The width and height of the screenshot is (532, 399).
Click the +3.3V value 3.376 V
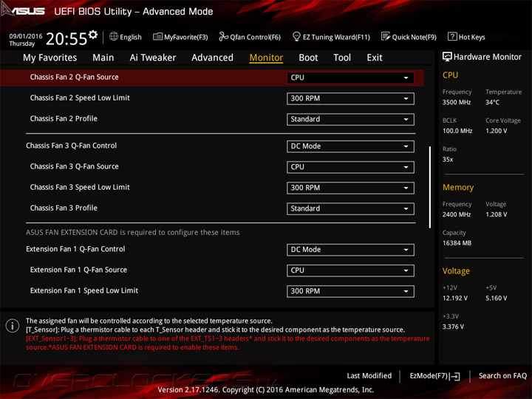[x=453, y=327]
